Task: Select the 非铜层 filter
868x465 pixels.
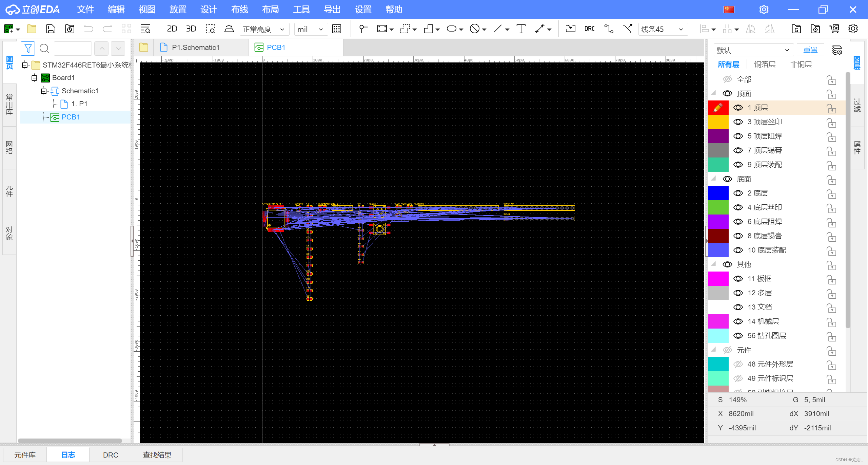Action: tap(801, 64)
